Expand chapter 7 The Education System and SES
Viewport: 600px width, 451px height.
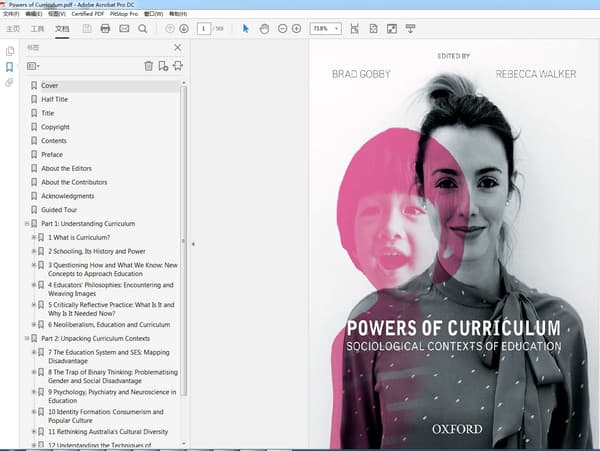click(34, 352)
